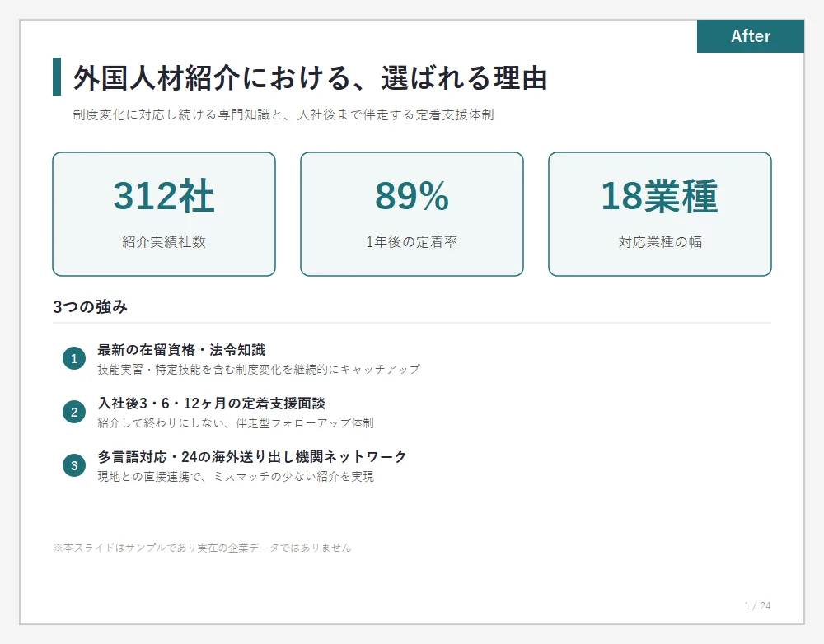Image resolution: width=824 pixels, height=644 pixels.
Task: Click the After label badge
Action: click(x=751, y=36)
